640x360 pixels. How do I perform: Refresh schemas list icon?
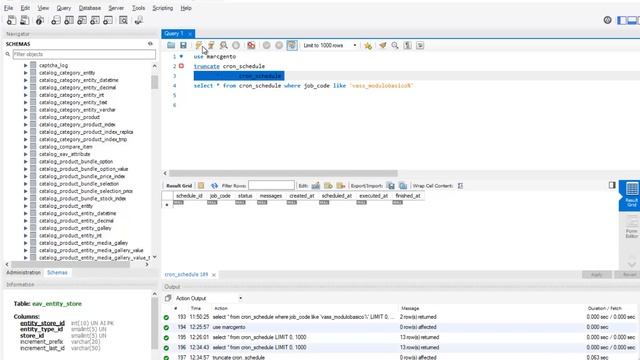click(150, 44)
